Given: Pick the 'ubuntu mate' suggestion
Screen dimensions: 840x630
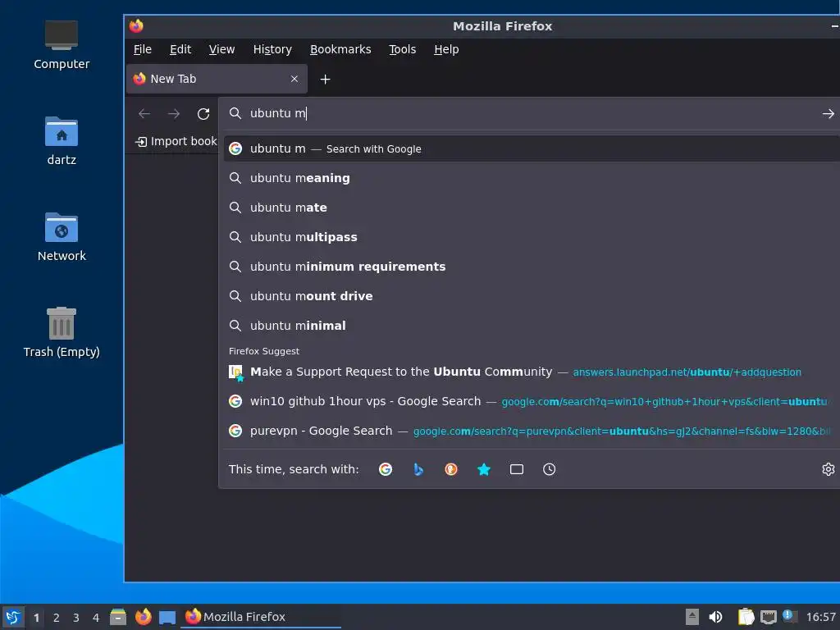Looking at the screenshot, I should (532, 208).
